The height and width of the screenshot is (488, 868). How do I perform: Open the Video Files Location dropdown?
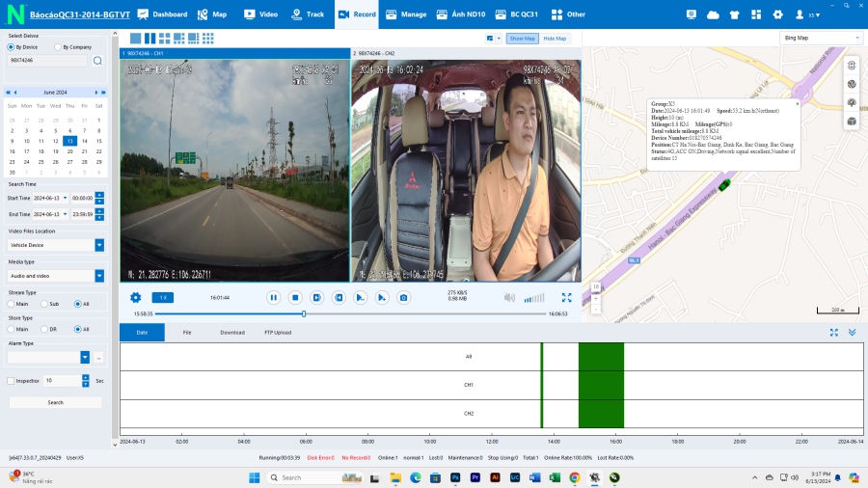[x=99, y=245]
